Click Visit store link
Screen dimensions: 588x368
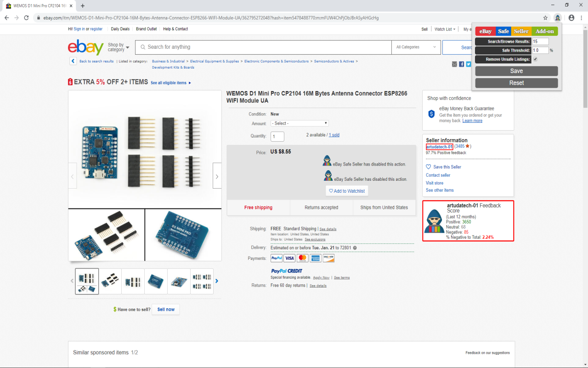pyautogui.click(x=435, y=183)
